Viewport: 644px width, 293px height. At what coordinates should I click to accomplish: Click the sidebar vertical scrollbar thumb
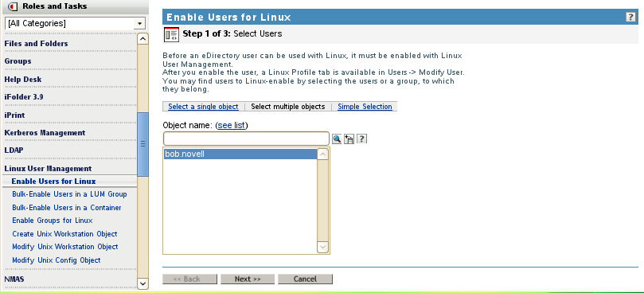coord(142,144)
